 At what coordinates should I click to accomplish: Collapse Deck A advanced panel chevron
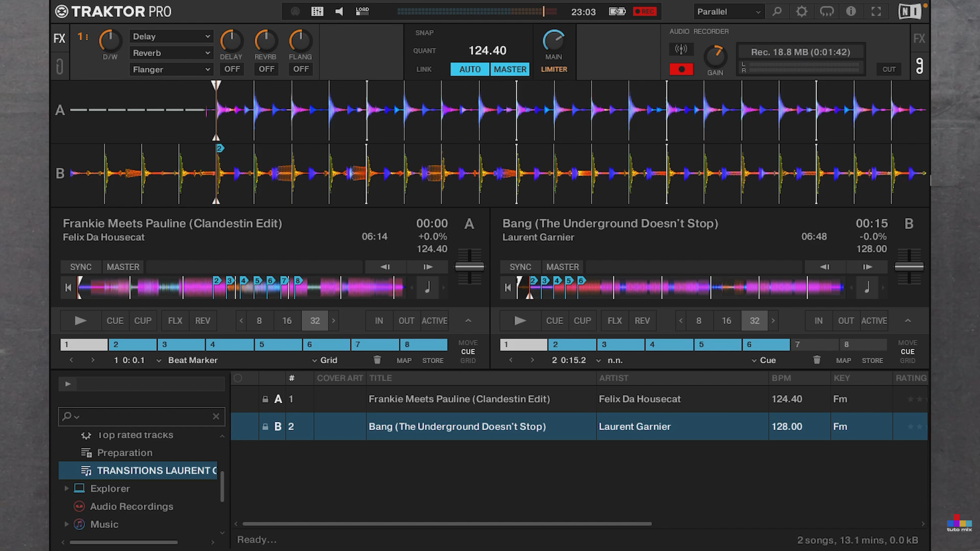468,320
